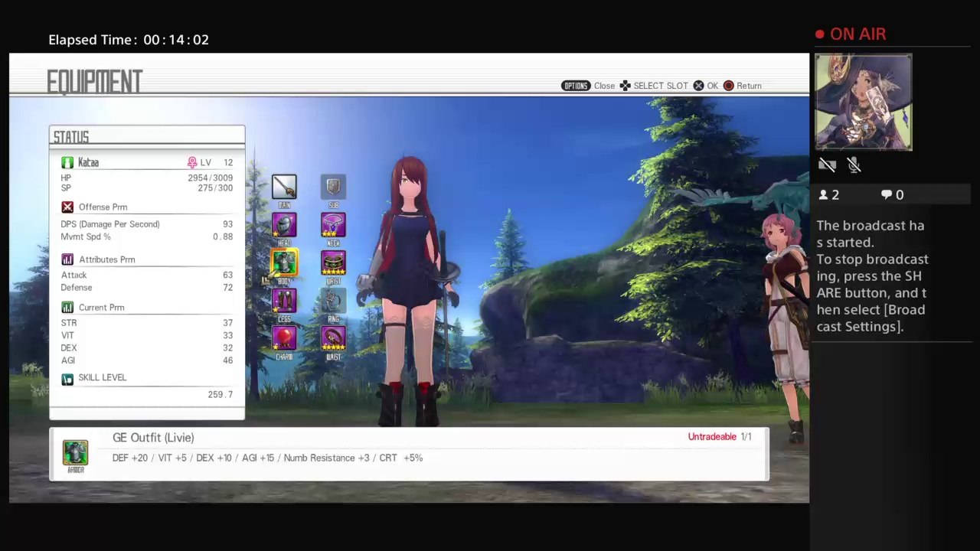Click the item count 1/1
Image resolution: width=980 pixels, height=551 pixels.
(746, 437)
